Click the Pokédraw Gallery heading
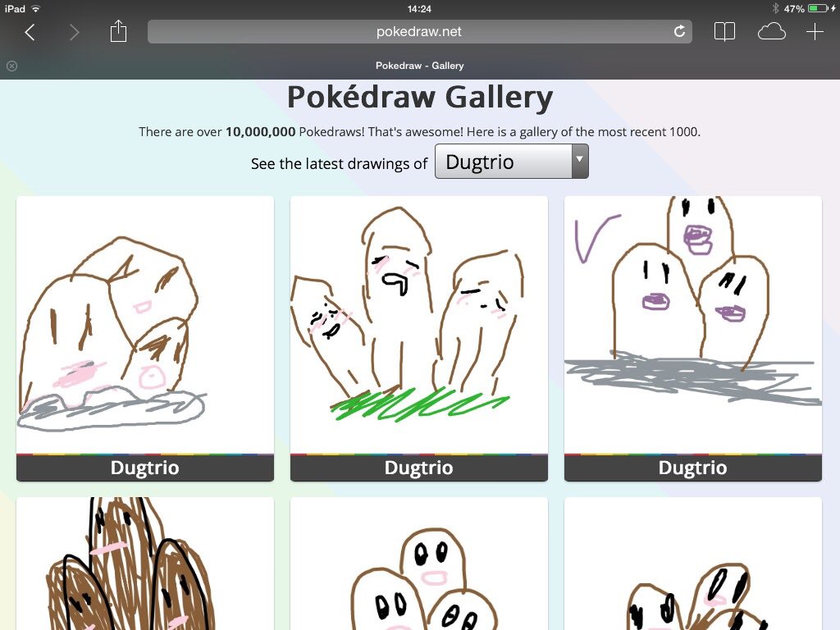840x630 pixels. click(420, 98)
